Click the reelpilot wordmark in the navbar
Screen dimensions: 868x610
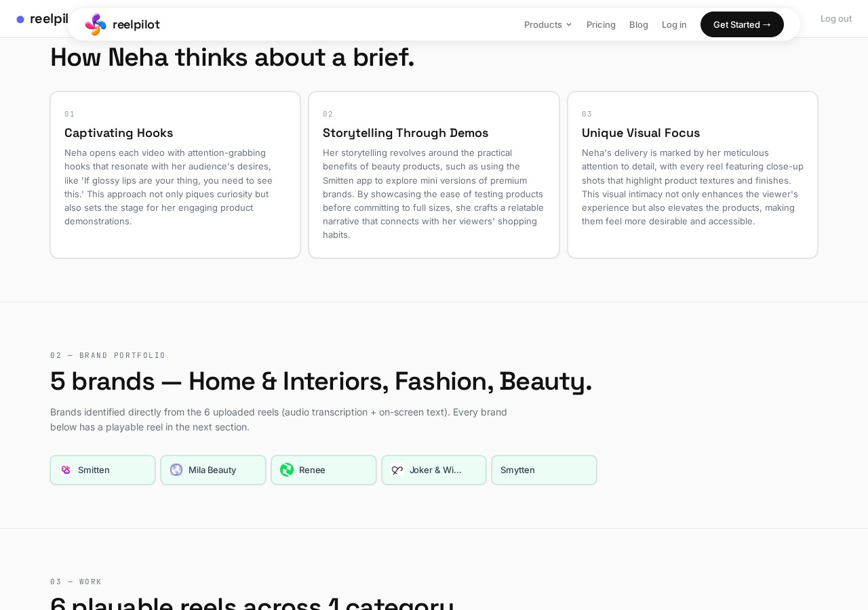(x=136, y=24)
